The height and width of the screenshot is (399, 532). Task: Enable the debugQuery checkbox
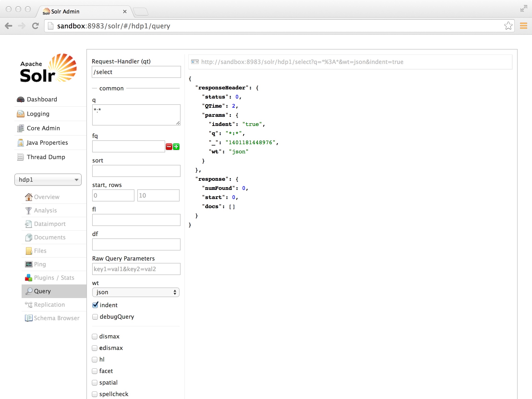pyautogui.click(x=95, y=317)
